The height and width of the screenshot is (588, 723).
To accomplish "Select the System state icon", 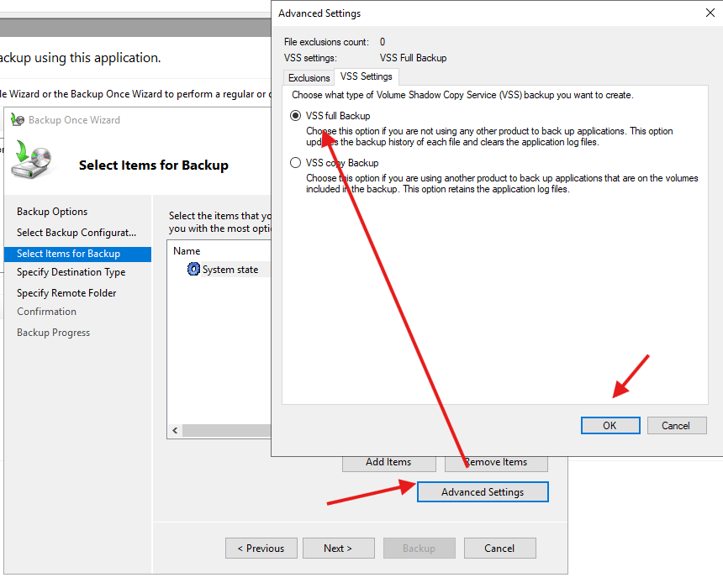I will pyautogui.click(x=194, y=270).
